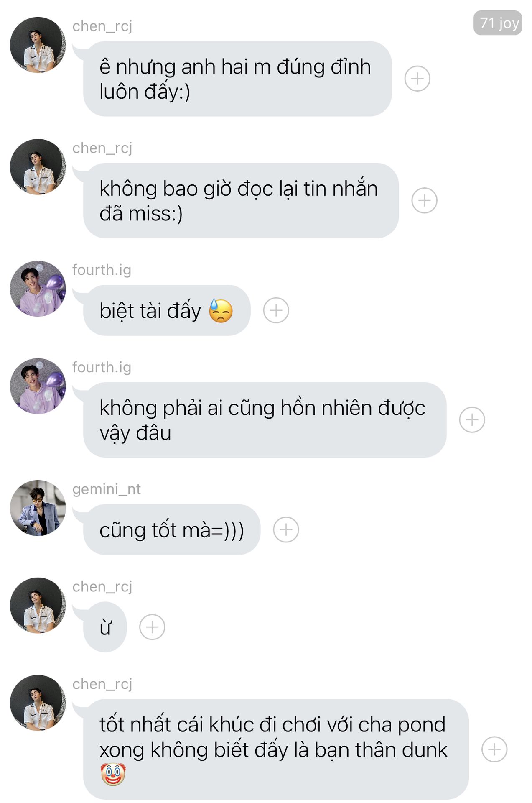Tap plus icon beside "không phải ai cũng" message
Screen dimensions: 532x803
(472, 419)
